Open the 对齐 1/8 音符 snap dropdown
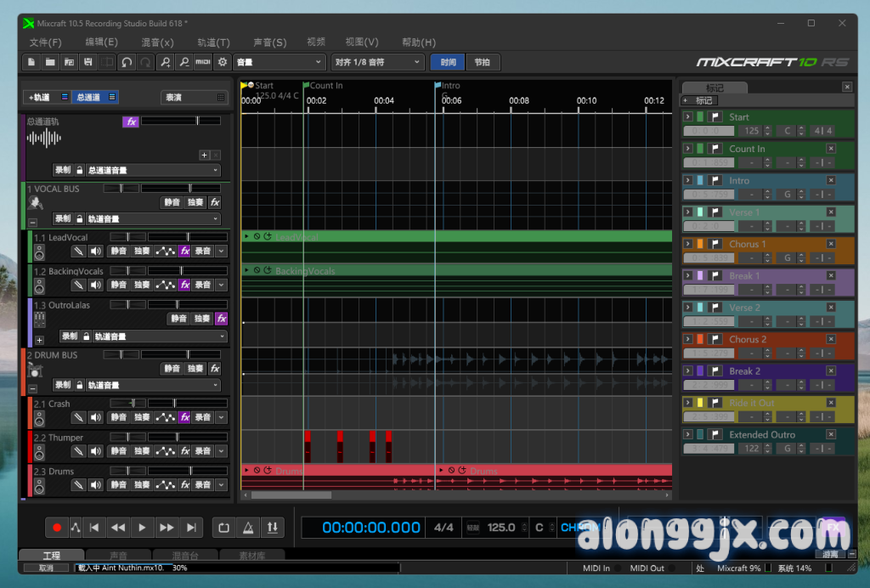Viewport: 870px width, 588px height. pyautogui.click(x=377, y=62)
